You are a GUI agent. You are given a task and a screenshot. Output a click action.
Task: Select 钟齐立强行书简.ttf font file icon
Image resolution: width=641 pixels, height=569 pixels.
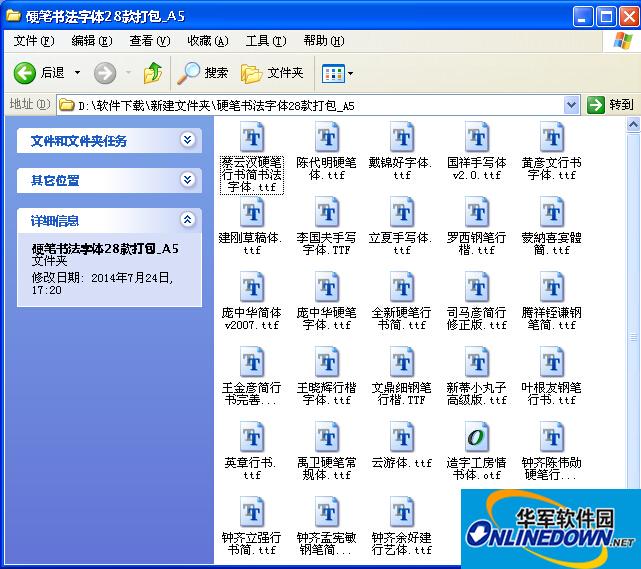252,512
